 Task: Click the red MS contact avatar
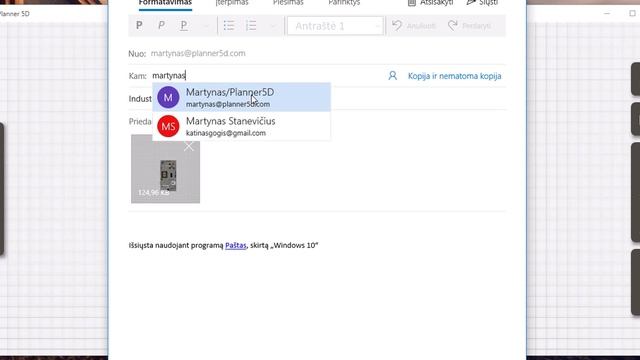(x=168, y=126)
